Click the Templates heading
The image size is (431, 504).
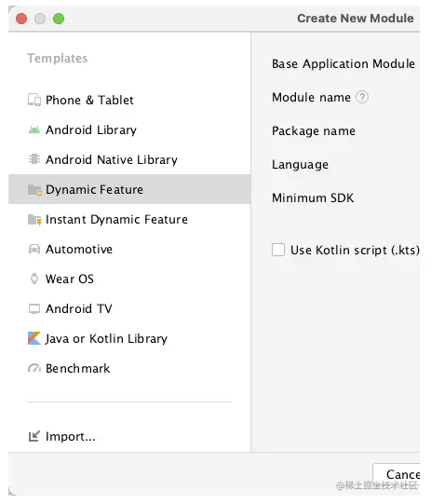tap(57, 58)
